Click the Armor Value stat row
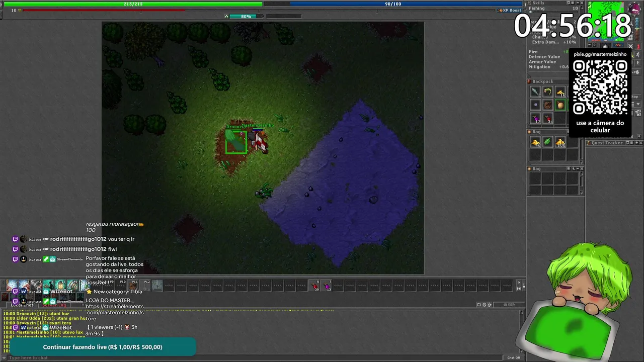This screenshot has width=644, height=362. coord(548,62)
